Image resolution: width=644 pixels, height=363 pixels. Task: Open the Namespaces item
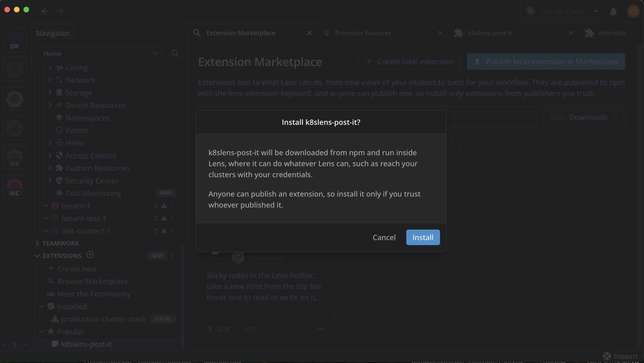[x=87, y=118]
